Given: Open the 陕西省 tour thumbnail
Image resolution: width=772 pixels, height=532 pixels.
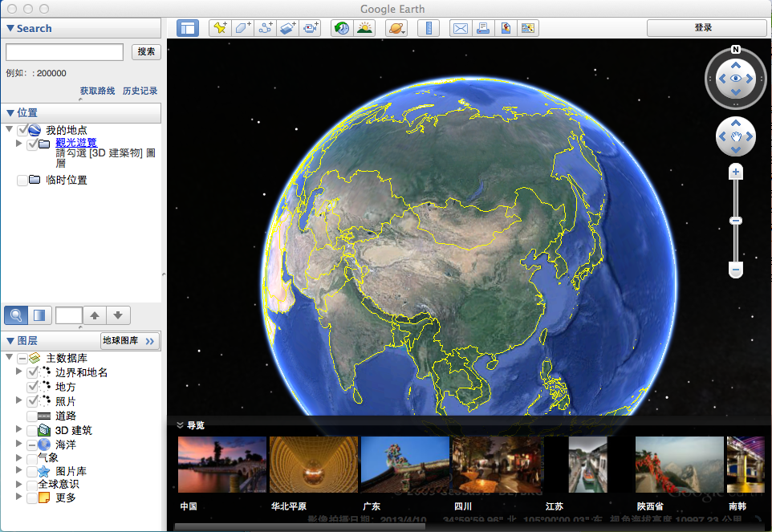Looking at the screenshot, I should coord(680,465).
